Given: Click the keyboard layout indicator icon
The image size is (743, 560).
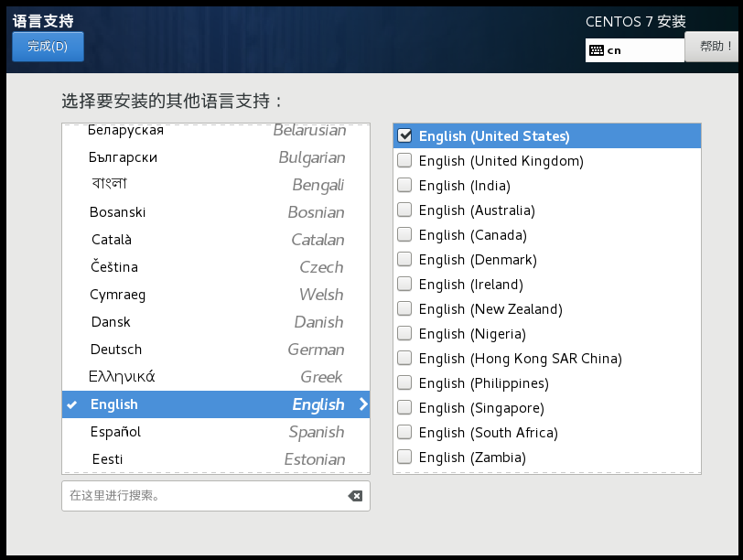Looking at the screenshot, I should pos(598,49).
